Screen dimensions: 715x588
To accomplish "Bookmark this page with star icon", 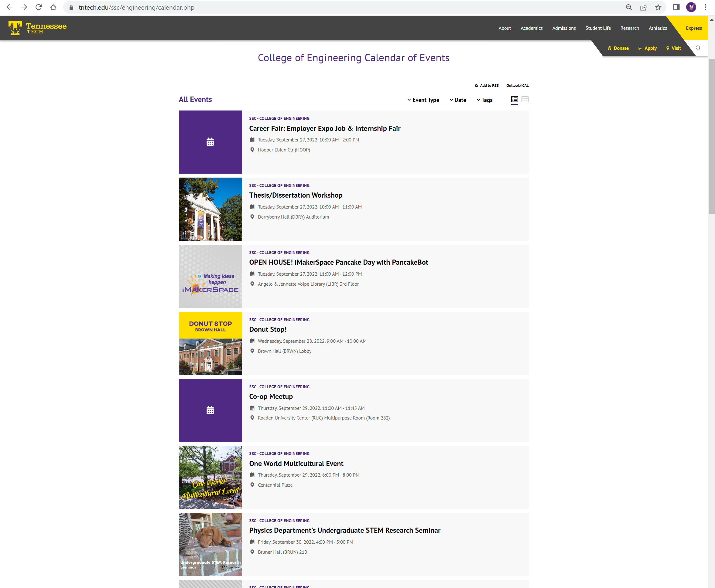I will [658, 8].
